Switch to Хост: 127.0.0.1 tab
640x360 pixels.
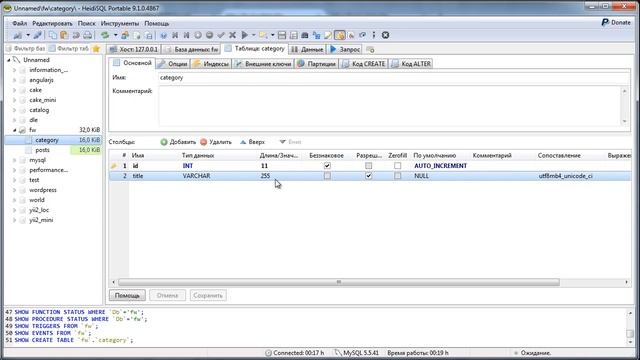(x=134, y=49)
